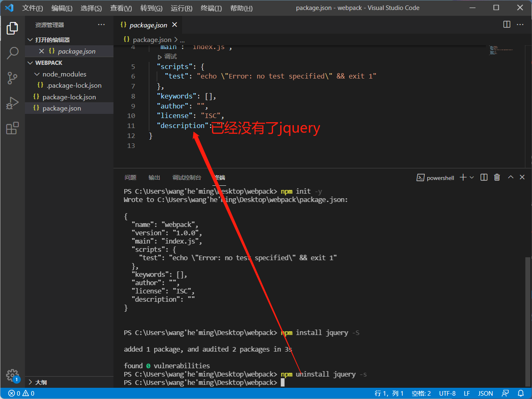532x399 pixels.
Task: Open the 文件(F) menu
Action: coord(32,8)
